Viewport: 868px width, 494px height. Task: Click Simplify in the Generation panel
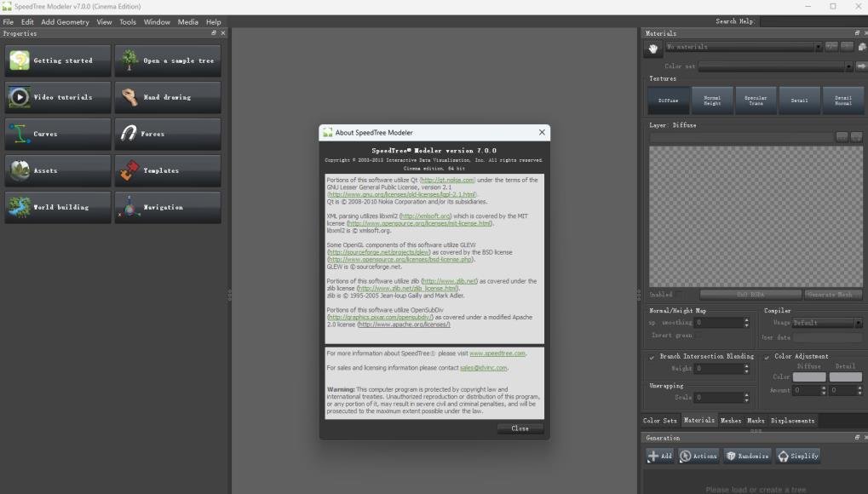click(x=797, y=456)
